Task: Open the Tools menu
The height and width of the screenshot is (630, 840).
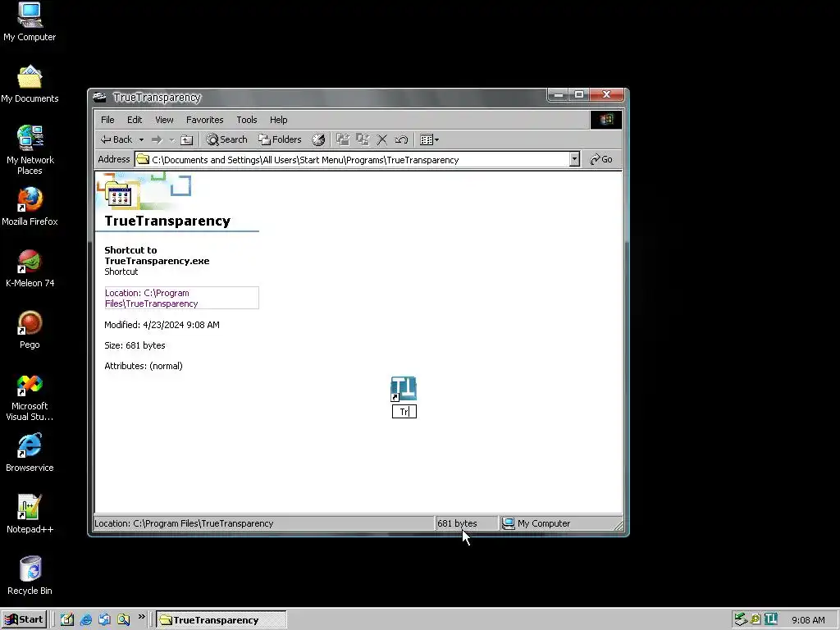Action: tap(246, 120)
